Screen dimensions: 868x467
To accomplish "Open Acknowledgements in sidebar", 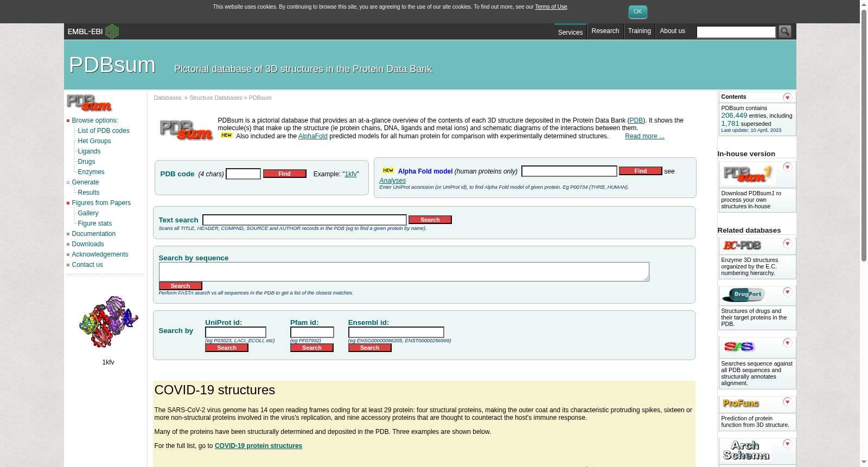I will pos(100,254).
